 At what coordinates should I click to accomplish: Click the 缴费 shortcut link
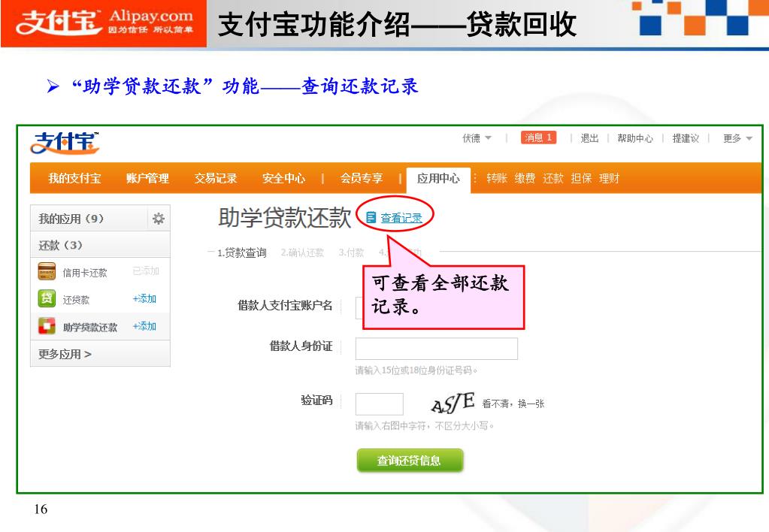click(x=525, y=179)
